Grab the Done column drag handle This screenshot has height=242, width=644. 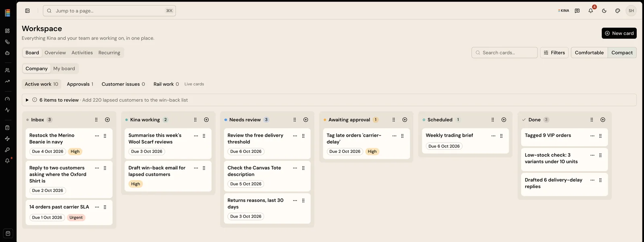coord(592,120)
